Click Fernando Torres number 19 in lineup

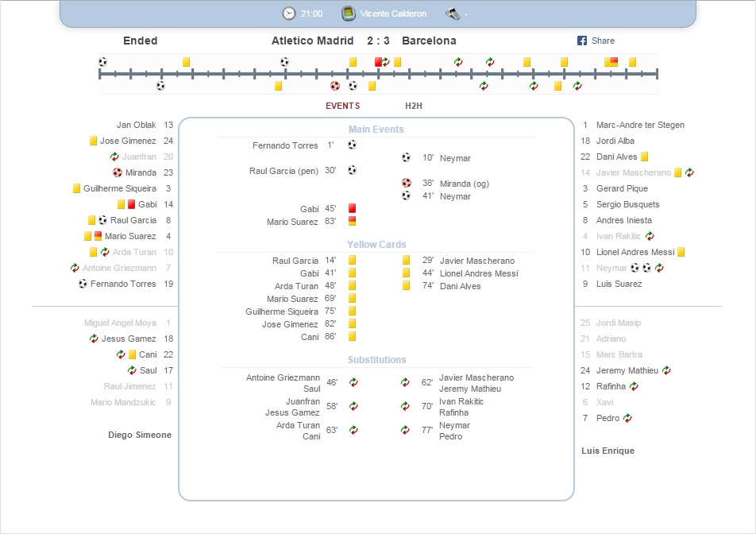[x=123, y=284]
